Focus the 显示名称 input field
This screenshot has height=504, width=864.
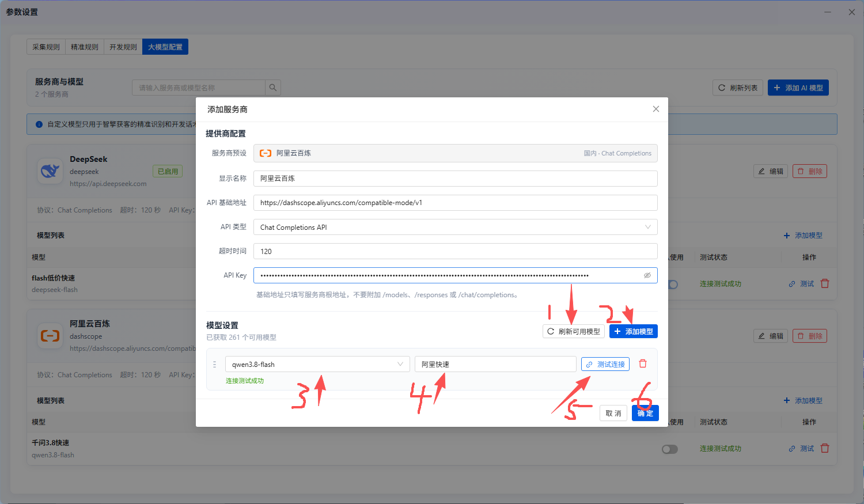pyautogui.click(x=455, y=179)
